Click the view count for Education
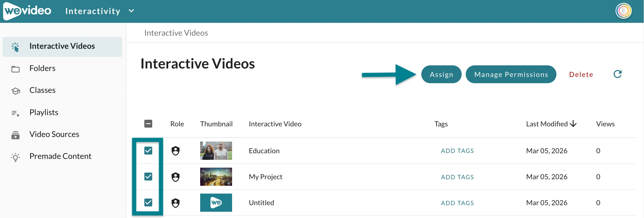 pyautogui.click(x=598, y=151)
